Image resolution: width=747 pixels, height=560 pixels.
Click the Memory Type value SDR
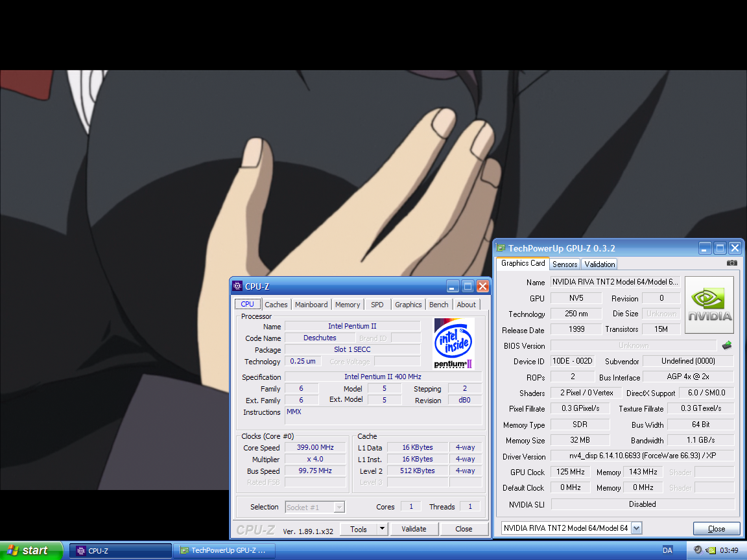point(580,425)
